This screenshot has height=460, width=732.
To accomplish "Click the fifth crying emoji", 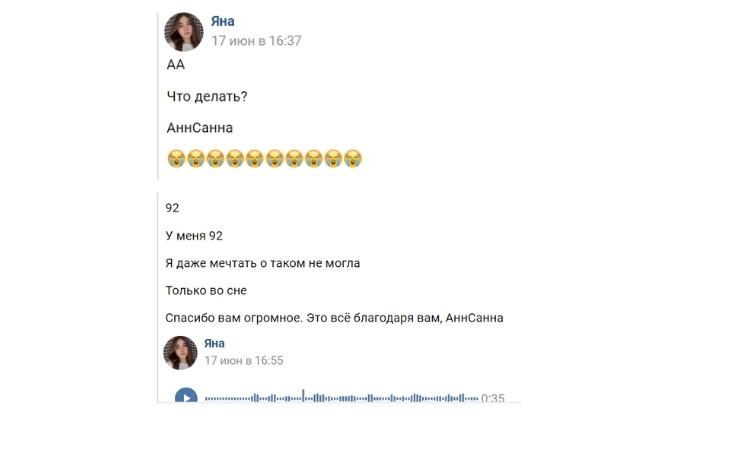I will [255, 159].
